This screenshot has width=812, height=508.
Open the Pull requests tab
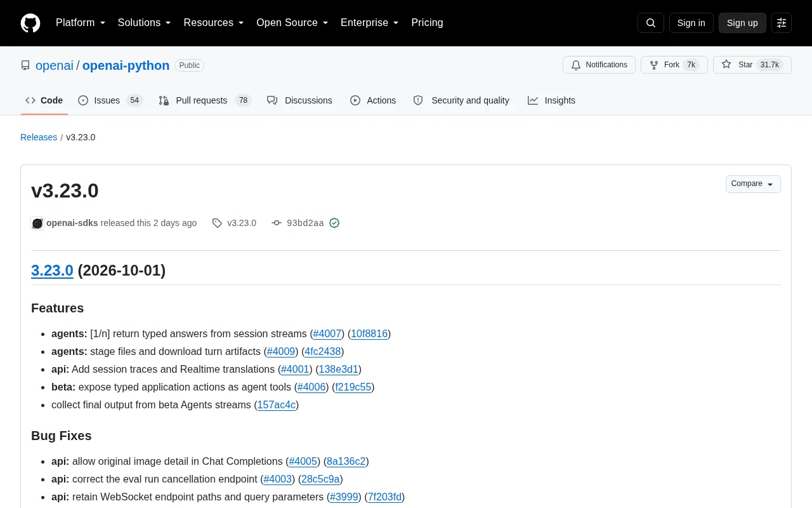pos(205,100)
